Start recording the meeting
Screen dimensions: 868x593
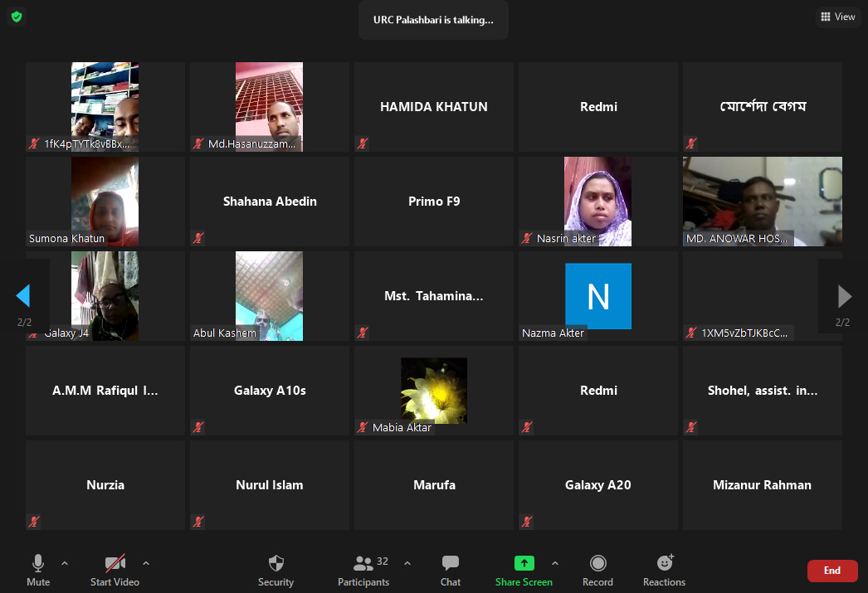coord(597,570)
